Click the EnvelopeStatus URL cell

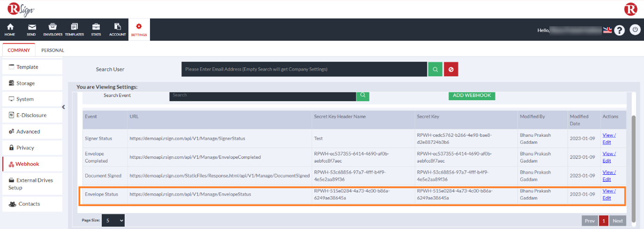[x=220, y=194]
